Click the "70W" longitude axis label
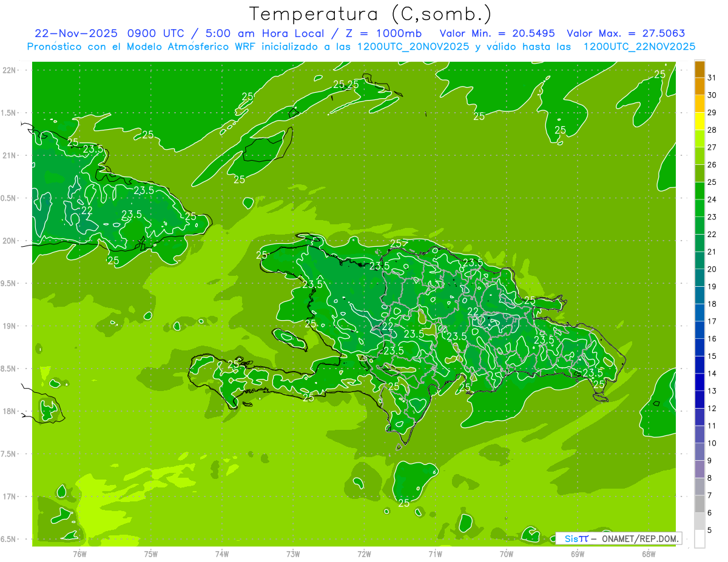728x562 pixels. click(507, 554)
